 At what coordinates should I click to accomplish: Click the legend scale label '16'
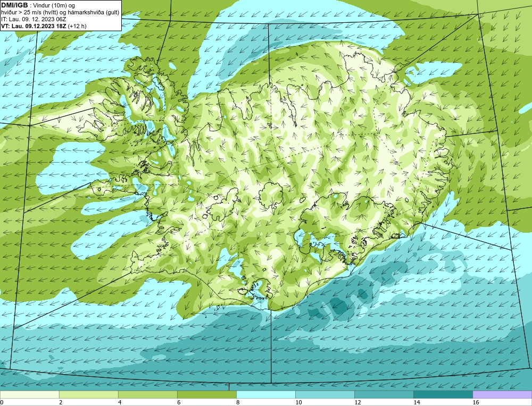click(x=476, y=402)
